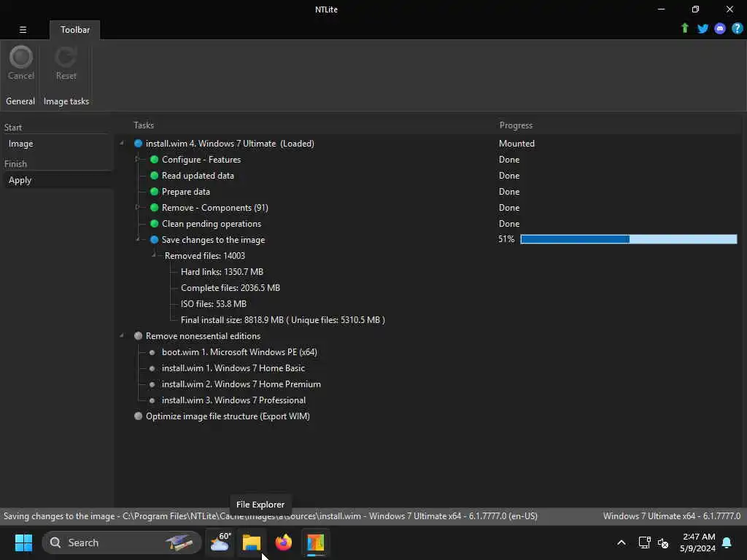Screen dimensions: 747x560
Task: Click the NTLite taskbar icon
Action: pos(315,542)
